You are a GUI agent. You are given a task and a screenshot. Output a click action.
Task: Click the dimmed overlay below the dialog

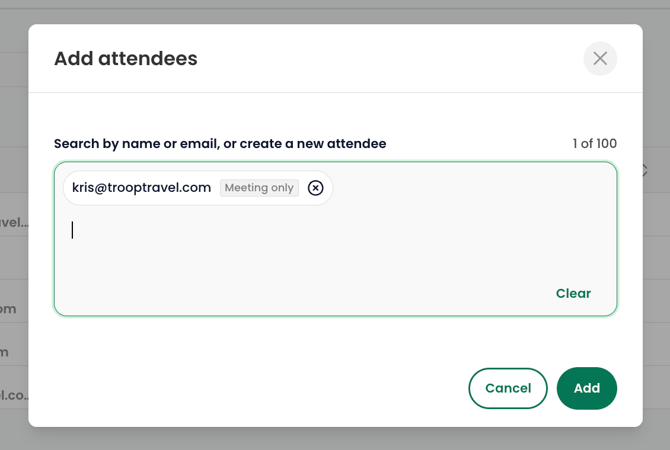point(335,439)
